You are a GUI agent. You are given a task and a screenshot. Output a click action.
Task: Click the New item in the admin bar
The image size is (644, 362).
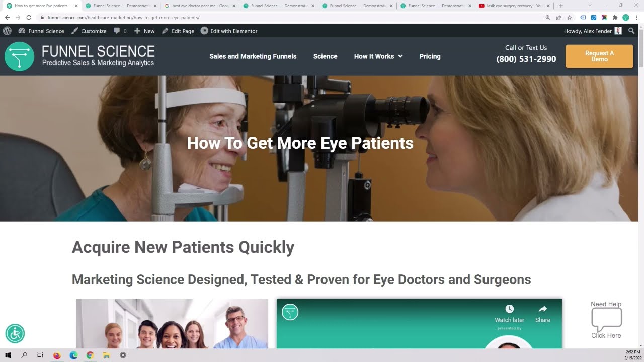click(x=144, y=31)
